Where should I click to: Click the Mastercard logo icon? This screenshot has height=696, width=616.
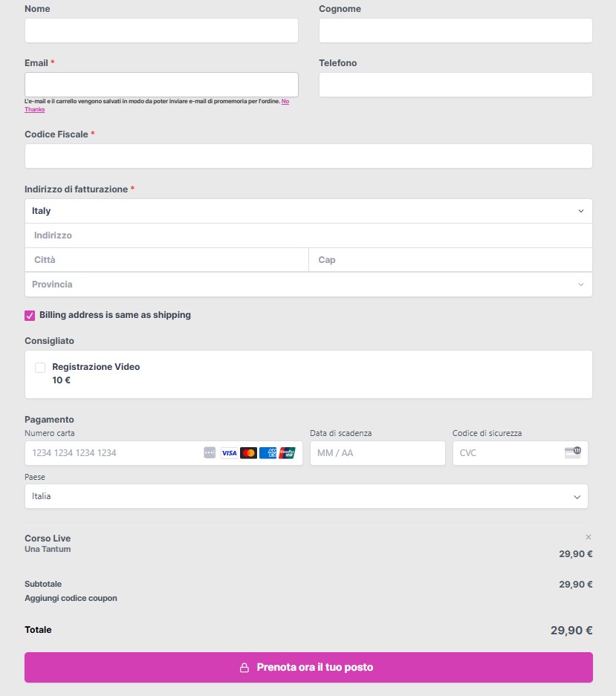tap(249, 453)
